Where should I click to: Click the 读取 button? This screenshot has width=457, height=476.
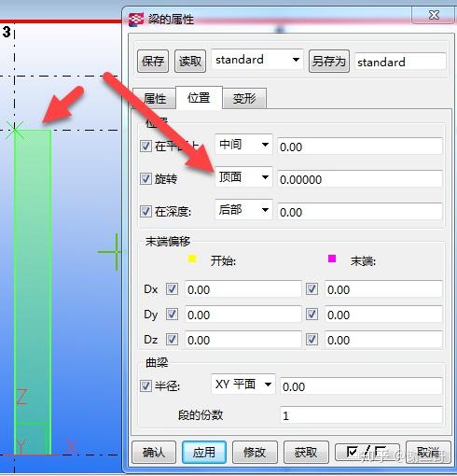click(x=190, y=61)
